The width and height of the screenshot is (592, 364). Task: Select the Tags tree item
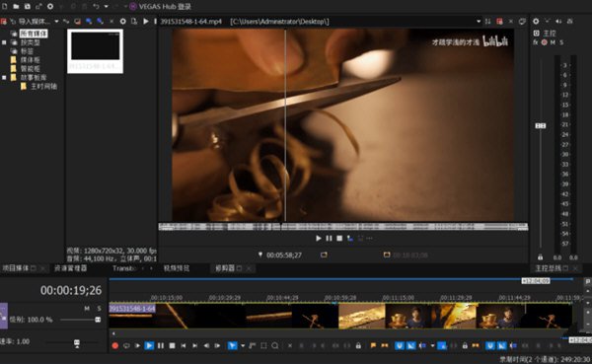tap(27, 51)
